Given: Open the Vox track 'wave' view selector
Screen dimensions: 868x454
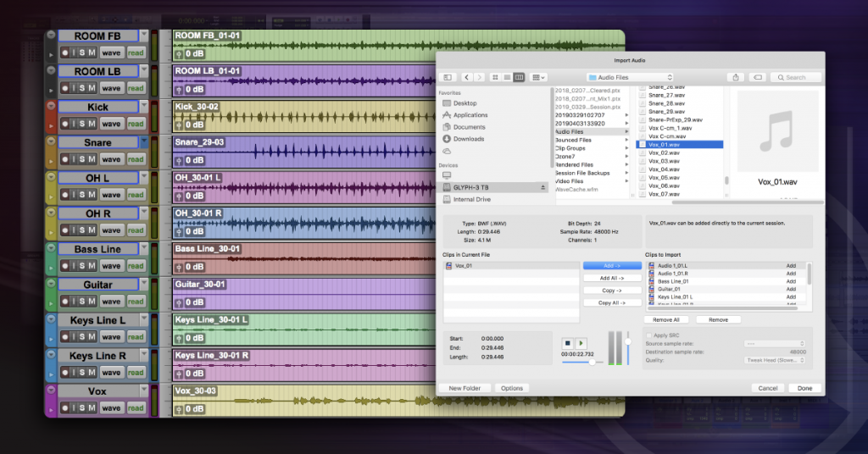Looking at the screenshot, I should click(x=111, y=408).
